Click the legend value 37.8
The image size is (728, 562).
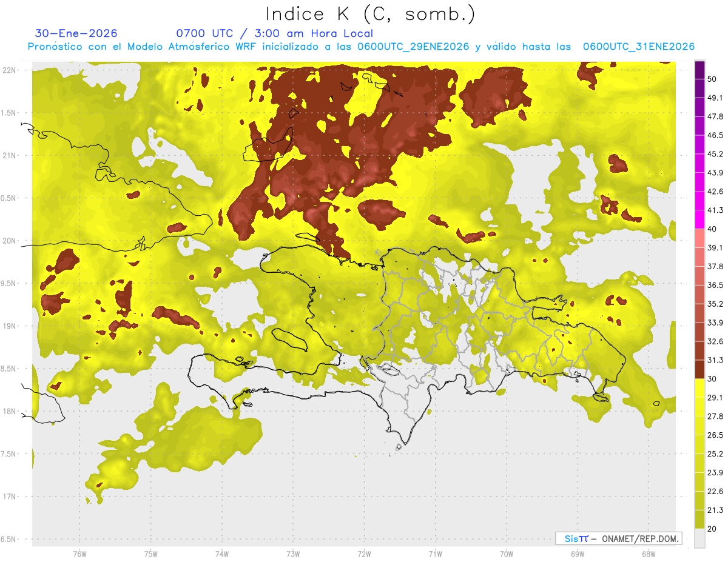(715, 267)
